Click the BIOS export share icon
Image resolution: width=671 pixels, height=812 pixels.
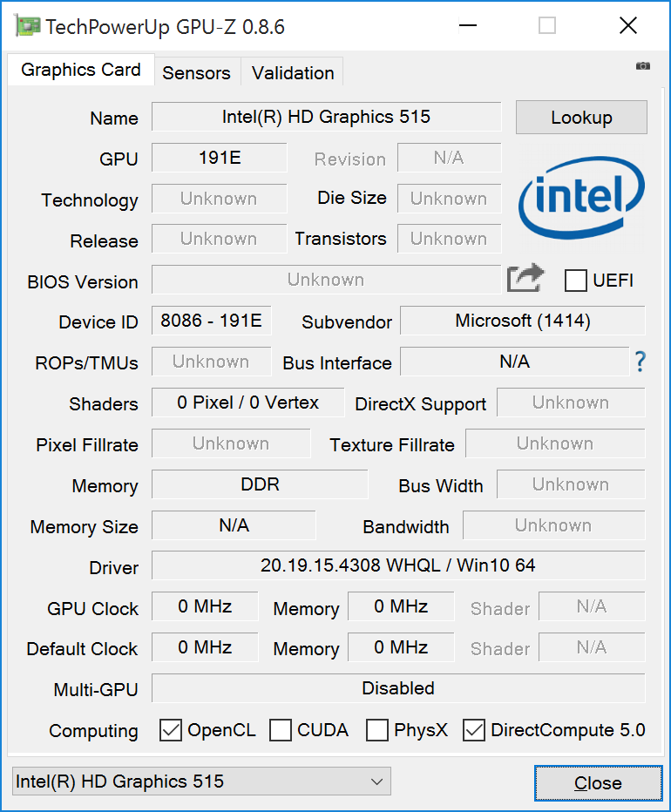[525, 279]
